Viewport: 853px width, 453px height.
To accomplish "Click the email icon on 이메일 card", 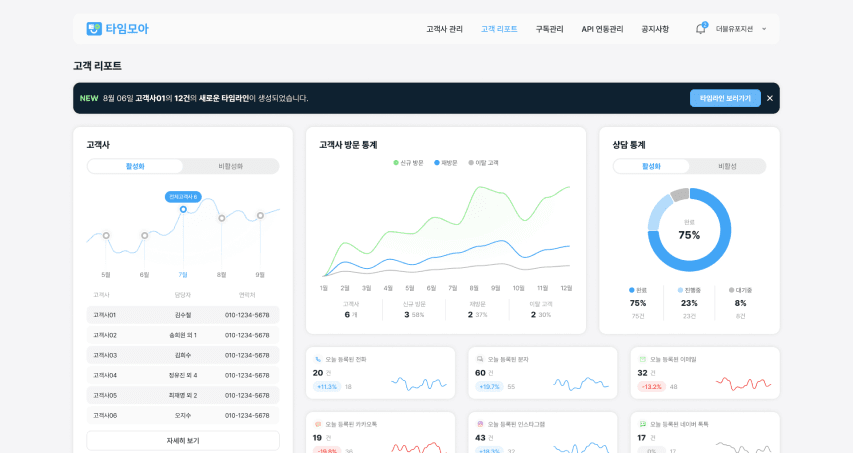I will click(643, 359).
